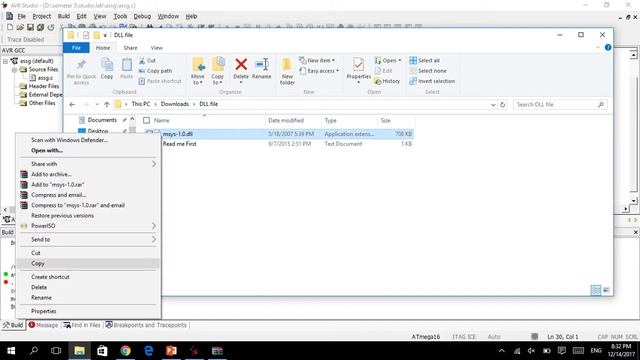Switch to Breakpoints and Tracepoints tab

pos(146,325)
